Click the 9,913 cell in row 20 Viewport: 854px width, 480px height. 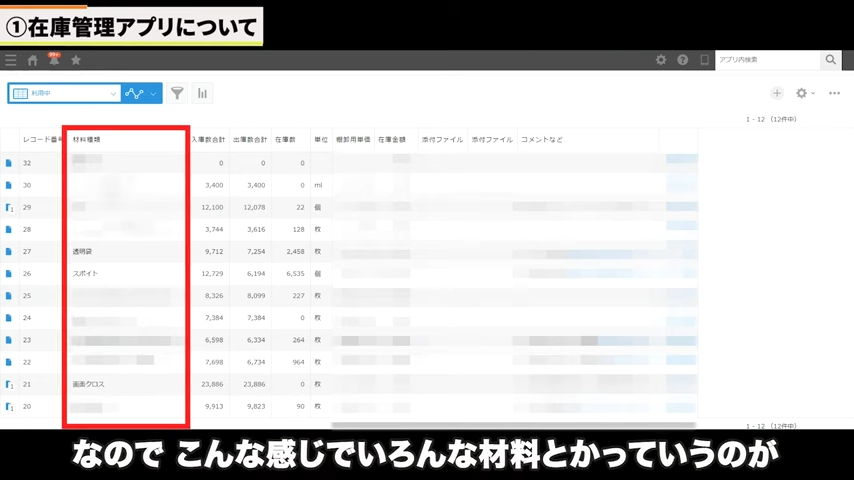[214, 406]
